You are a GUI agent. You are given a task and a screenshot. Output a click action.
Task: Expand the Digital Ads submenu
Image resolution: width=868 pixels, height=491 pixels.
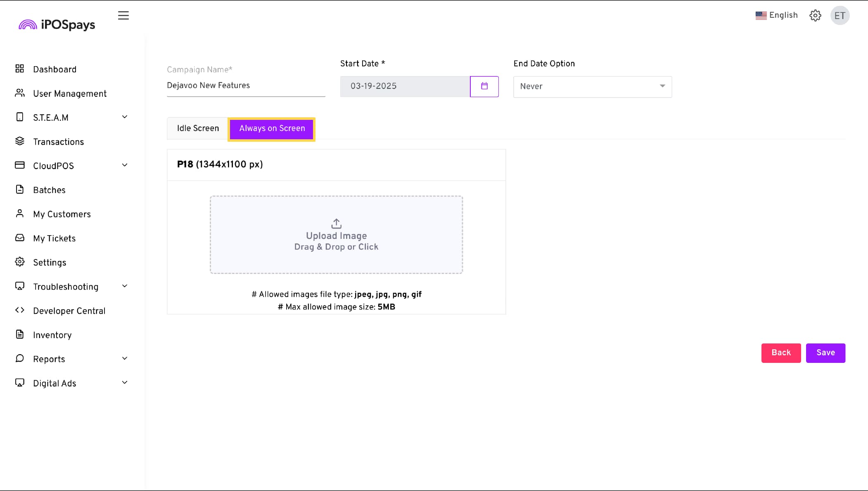pos(125,383)
